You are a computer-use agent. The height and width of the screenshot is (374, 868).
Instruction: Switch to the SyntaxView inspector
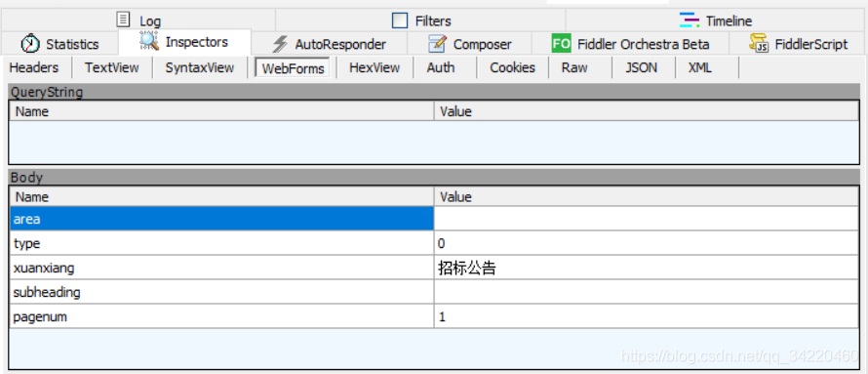click(x=200, y=67)
